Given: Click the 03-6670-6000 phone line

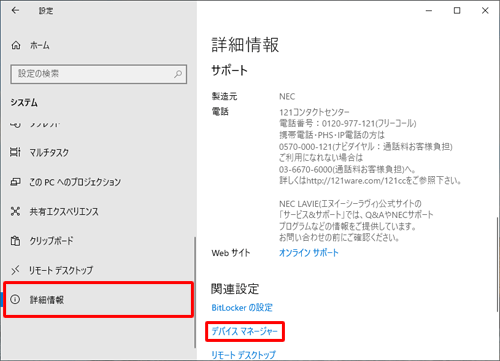Looking at the screenshot, I should [x=347, y=169].
